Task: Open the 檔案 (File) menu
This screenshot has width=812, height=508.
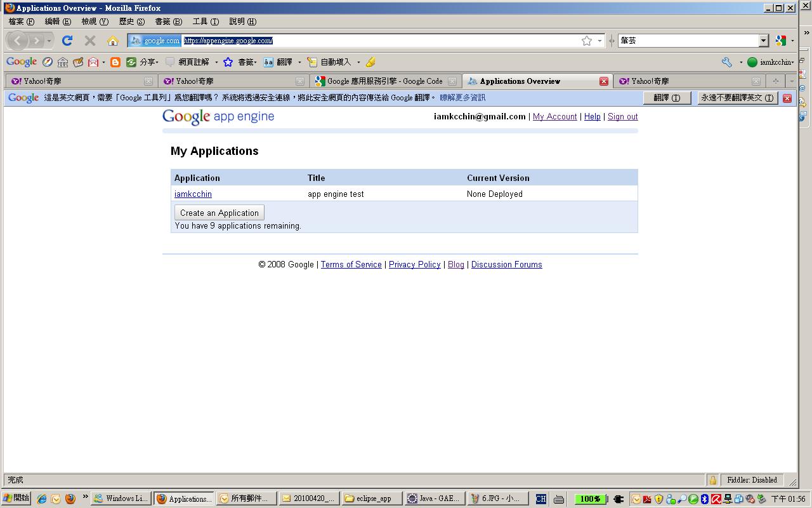Action: (22, 22)
